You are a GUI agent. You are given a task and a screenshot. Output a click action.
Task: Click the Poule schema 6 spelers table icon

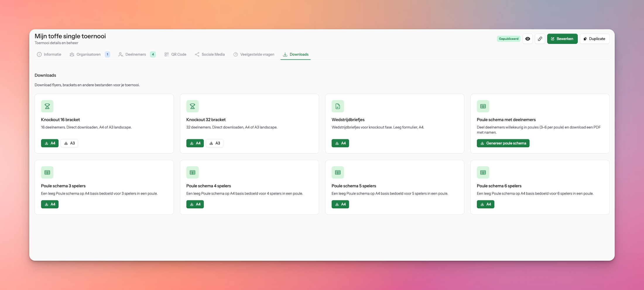483,172
